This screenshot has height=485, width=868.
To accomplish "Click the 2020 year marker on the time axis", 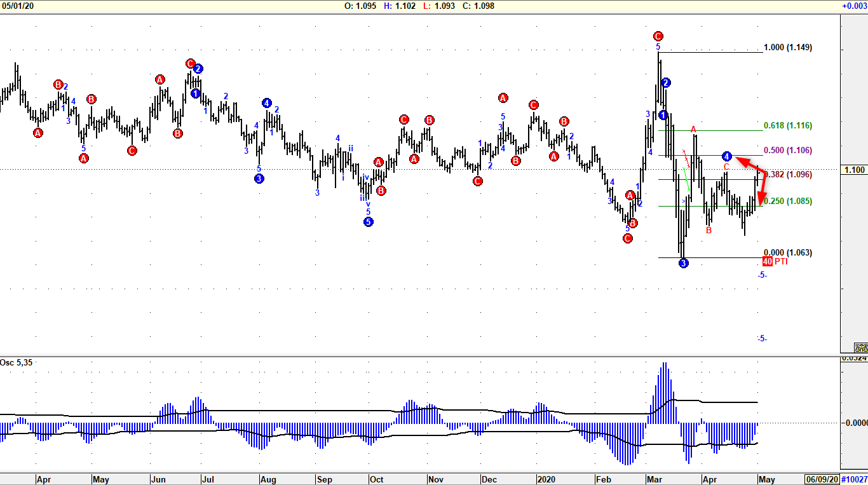I will pos(545,479).
